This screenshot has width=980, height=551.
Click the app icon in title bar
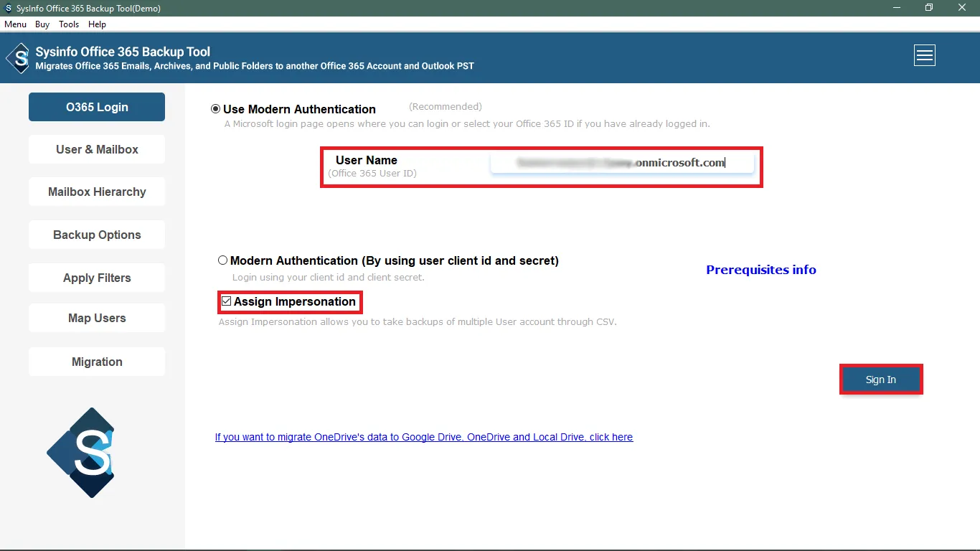(8, 8)
